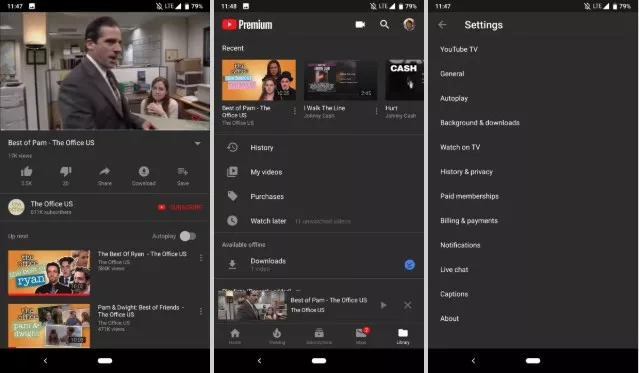Tap the camera upload icon
The width and height of the screenshot is (639, 373).
click(360, 24)
